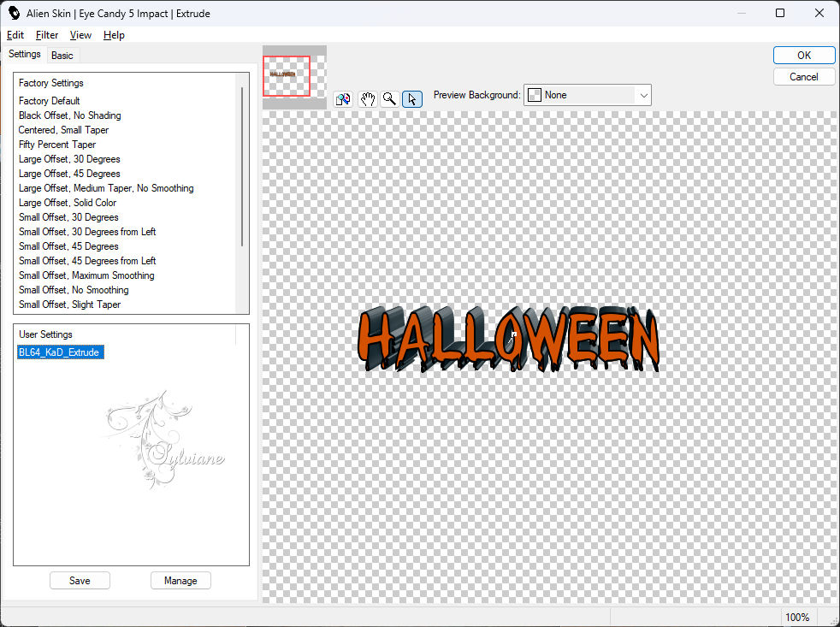Click the swatch inside Preview Background box
This screenshot has height=627, width=840.
click(x=534, y=95)
